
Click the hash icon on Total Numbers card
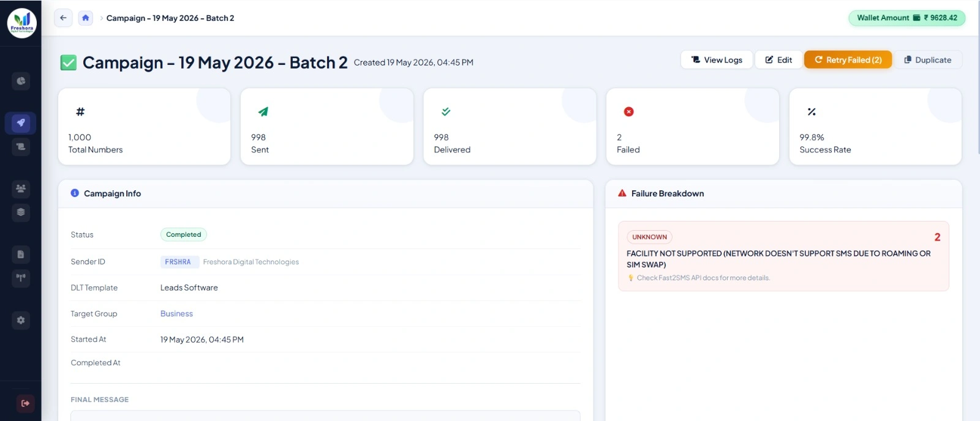tap(80, 111)
